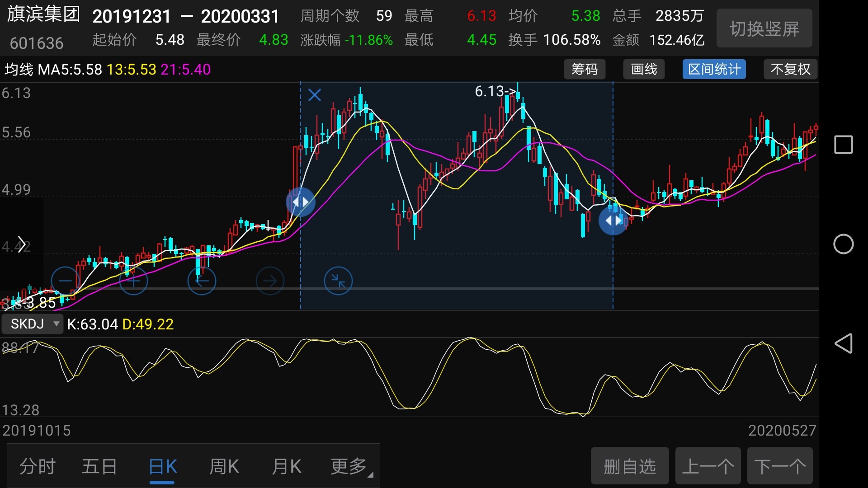The height and width of the screenshot is (488, 868).
Task: Zoom out the chart with minus circle
Action: tap(66, 281)
